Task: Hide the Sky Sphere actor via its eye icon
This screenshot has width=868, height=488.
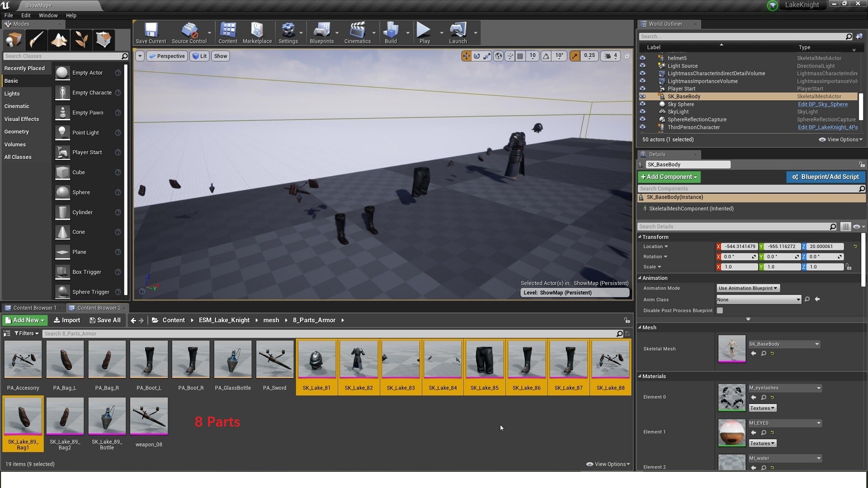Action: click(642, 104)
